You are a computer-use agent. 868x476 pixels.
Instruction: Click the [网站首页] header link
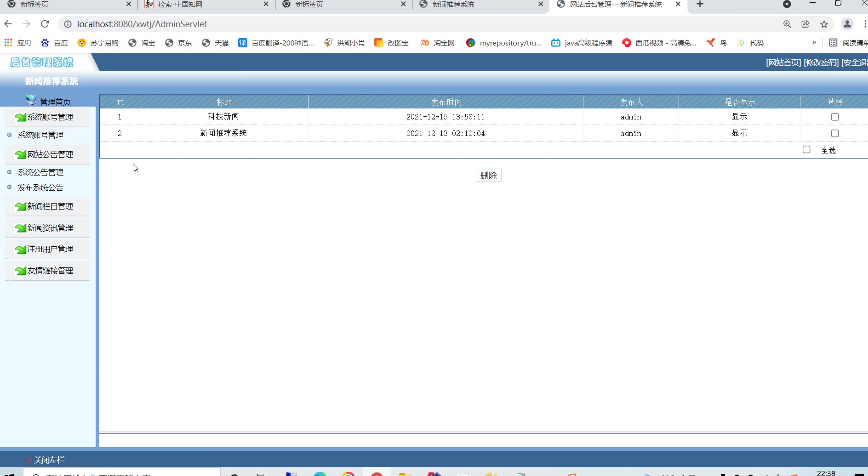tap(783, 62)
